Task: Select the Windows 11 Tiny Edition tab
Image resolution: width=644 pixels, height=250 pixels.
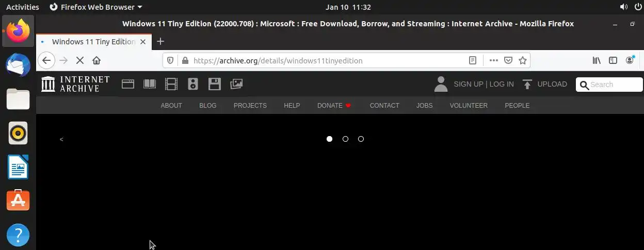Action: [94, 42]
